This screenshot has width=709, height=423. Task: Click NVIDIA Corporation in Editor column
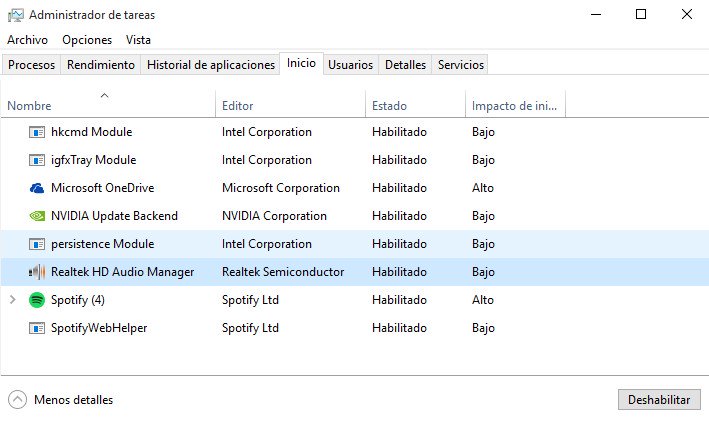(x=274, y=216)
